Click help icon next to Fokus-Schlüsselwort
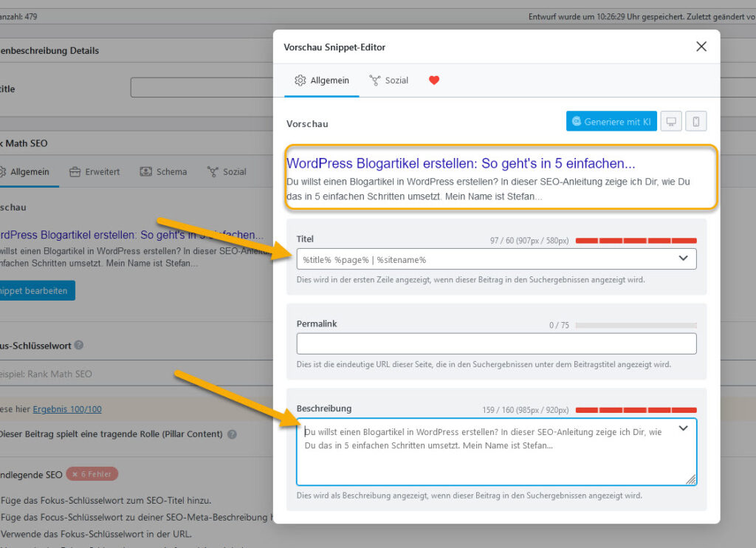 [79, 345]
